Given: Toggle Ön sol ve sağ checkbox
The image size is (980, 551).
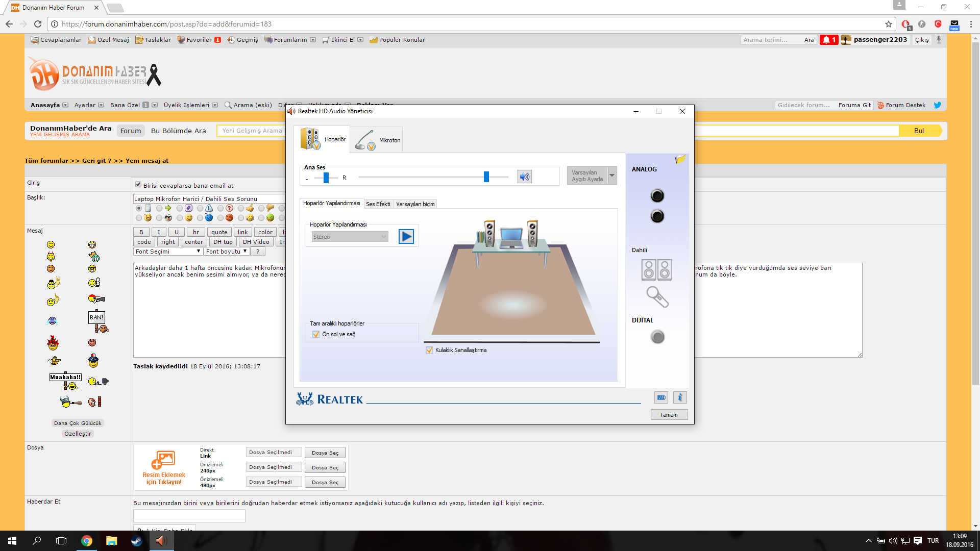Looking at the screenshot, I should pos(316,334).
